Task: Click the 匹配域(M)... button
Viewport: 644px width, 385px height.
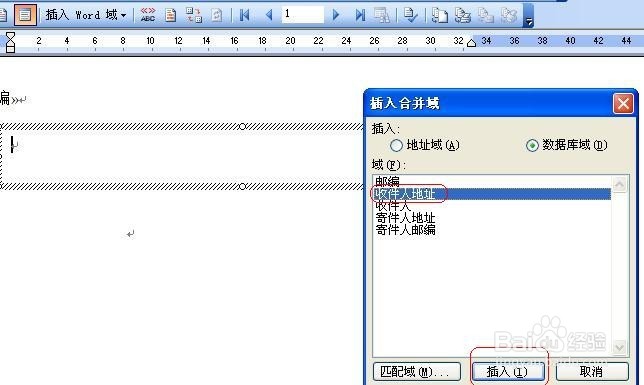Action: [417, 372]
